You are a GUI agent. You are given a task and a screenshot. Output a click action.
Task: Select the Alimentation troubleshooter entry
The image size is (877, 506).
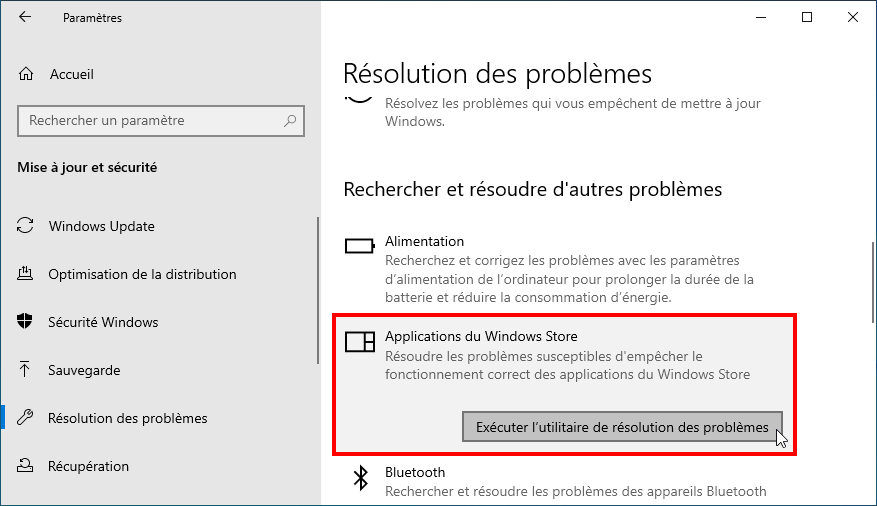pos(565,269)
